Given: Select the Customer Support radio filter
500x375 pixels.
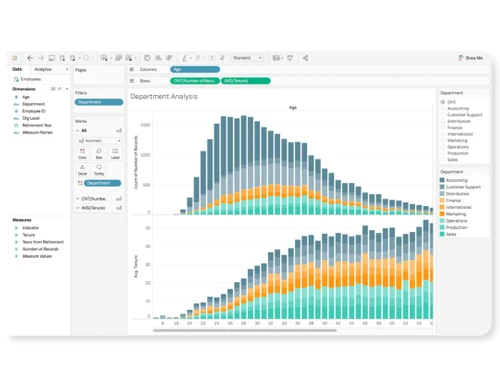Looking at the screenshot, I should (x=443, y=115).
